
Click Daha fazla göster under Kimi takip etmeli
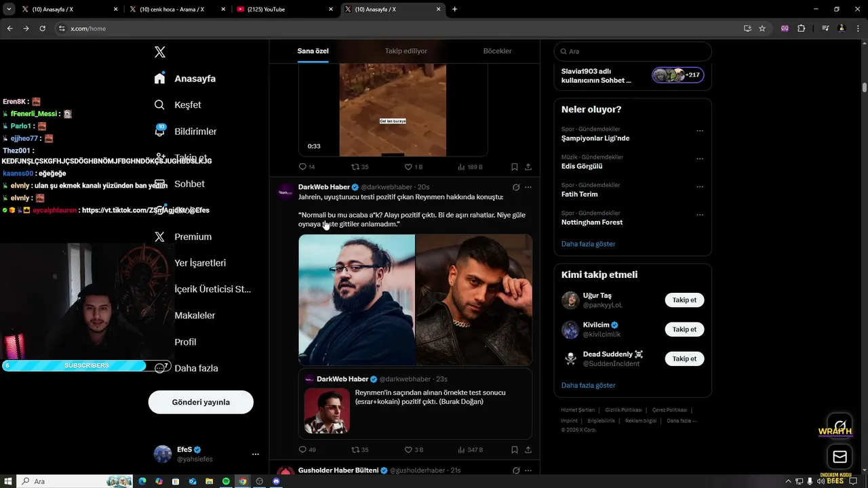(588, 386)
